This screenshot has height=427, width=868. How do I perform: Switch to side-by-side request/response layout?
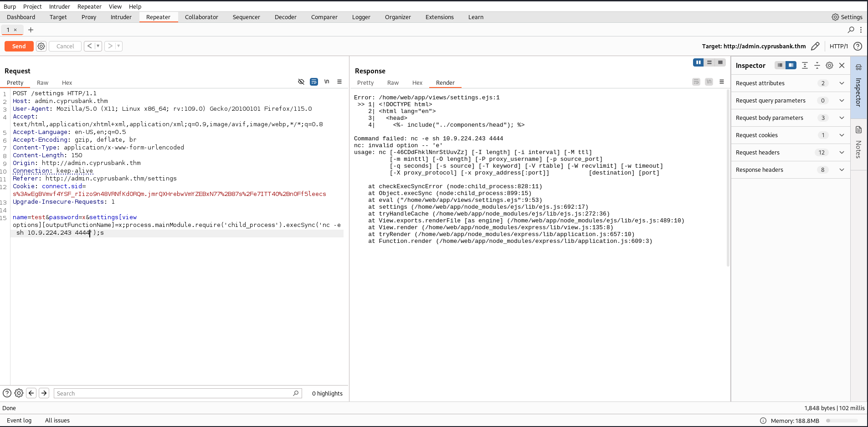(x=698, y=62)
